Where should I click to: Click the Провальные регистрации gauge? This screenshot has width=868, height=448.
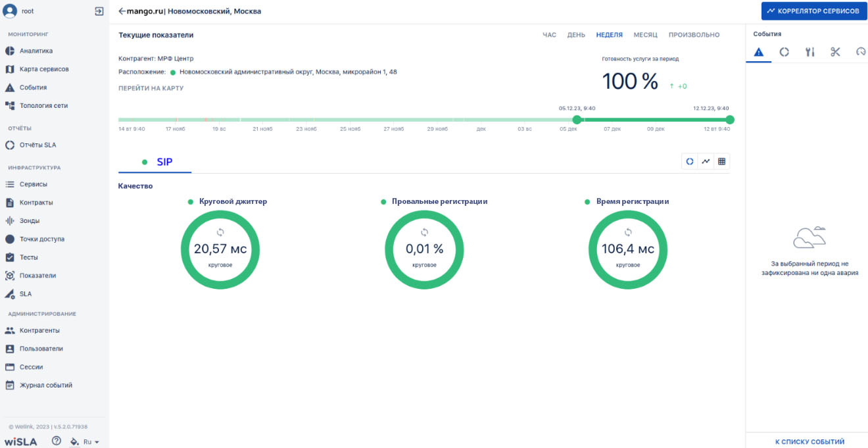click(x=424, y=250)
